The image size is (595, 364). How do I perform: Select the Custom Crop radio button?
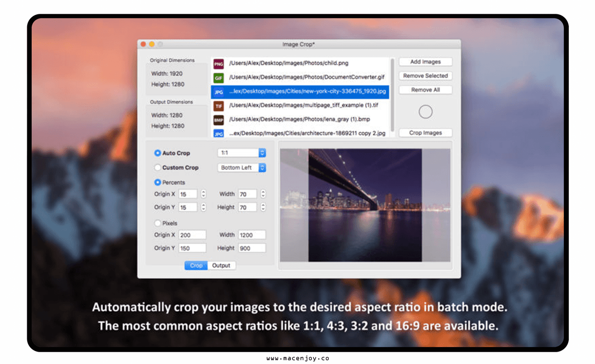[x=158, y=167]
